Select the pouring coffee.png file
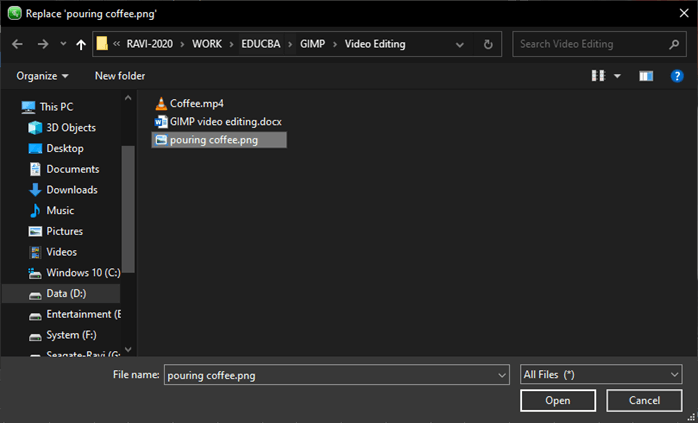 pyautogui.click(x=219, y=140)
